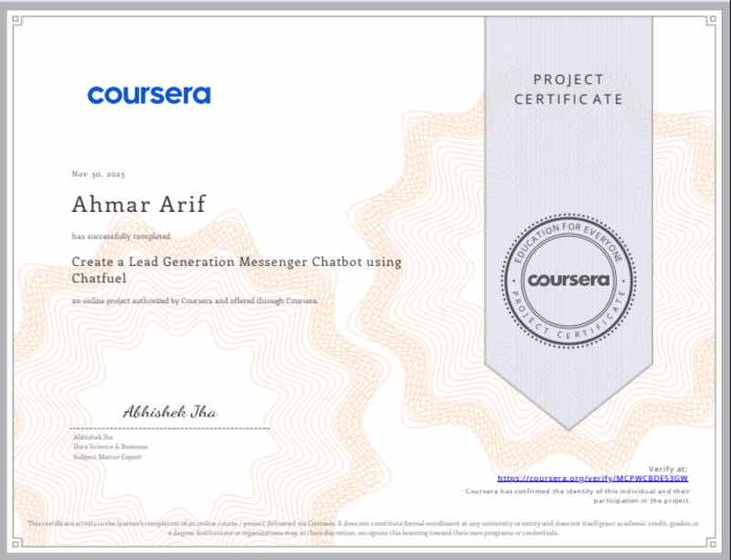Open the coursera.org verify link
This screenshot has height=560, width=731.
(592, 479)
